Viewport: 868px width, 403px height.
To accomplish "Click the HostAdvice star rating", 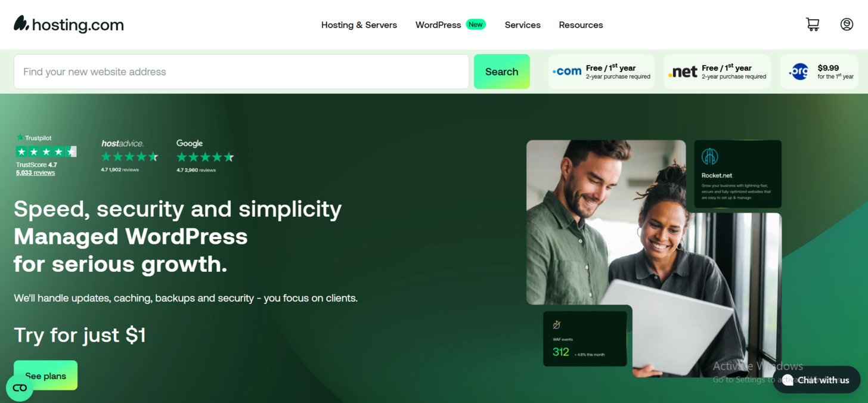I will pos(129,157).
